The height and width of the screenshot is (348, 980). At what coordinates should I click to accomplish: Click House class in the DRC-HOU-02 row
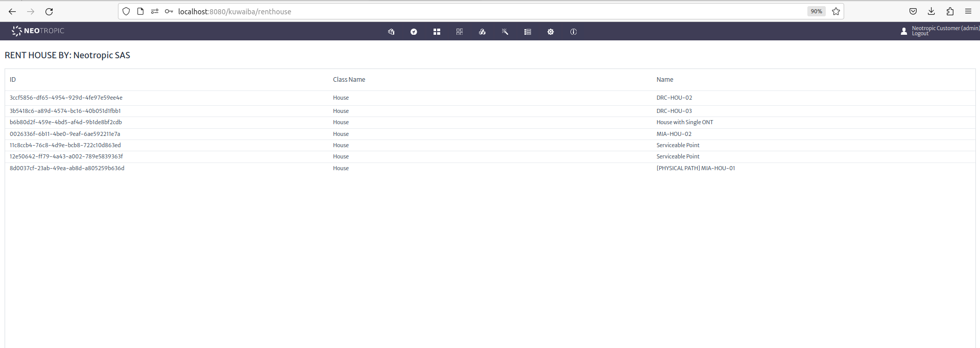click(341, 98)
